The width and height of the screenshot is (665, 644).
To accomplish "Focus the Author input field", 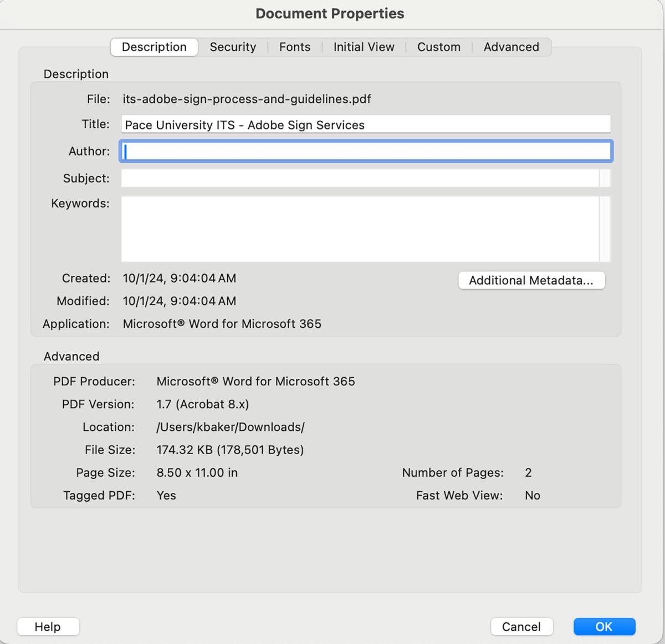I will coord(366,151).
